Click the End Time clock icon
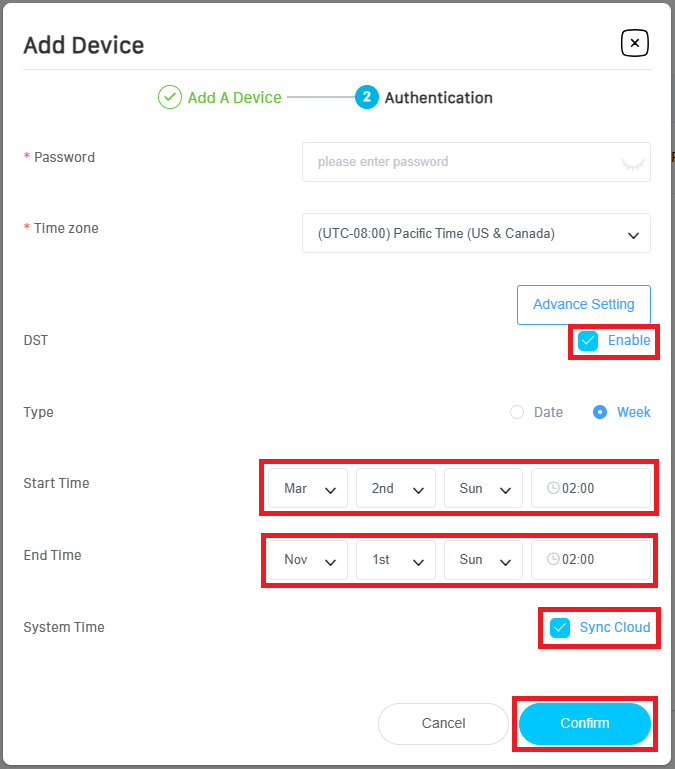This screenshot has height=769, width=675. (x=554, y=560)
